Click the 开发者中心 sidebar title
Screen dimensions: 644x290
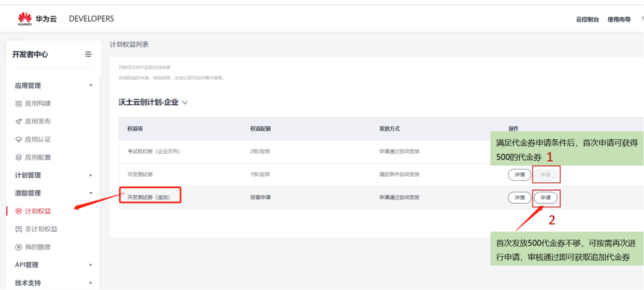point(30,54)
